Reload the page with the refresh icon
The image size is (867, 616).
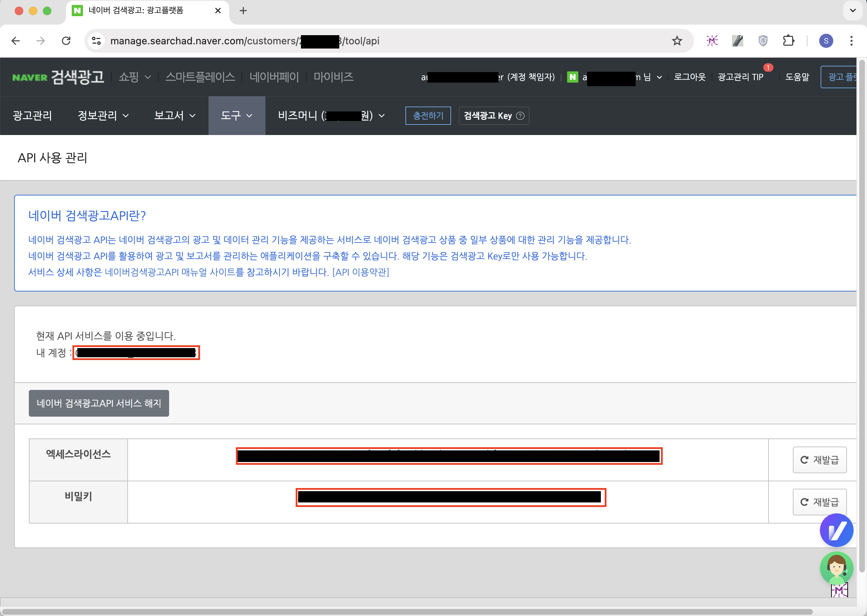click(66, 40)
